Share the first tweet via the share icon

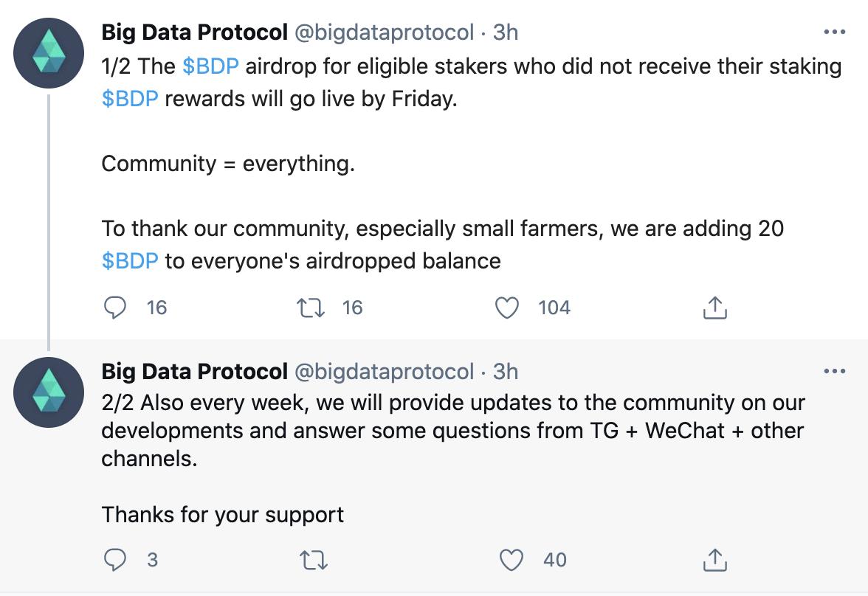point(714,308)
